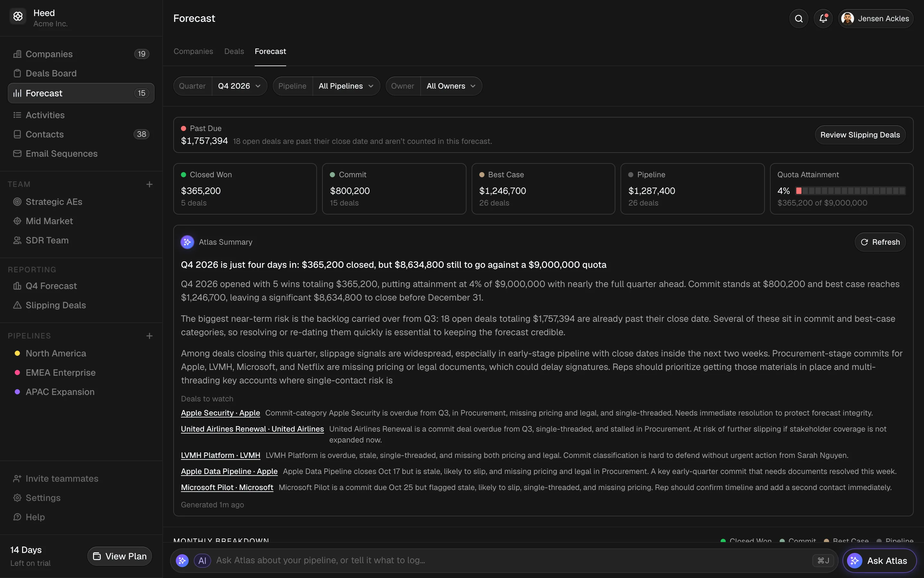Click the Atlas Summary sparkle icon
Screen dimensions: 924x578
coord(187,242)
